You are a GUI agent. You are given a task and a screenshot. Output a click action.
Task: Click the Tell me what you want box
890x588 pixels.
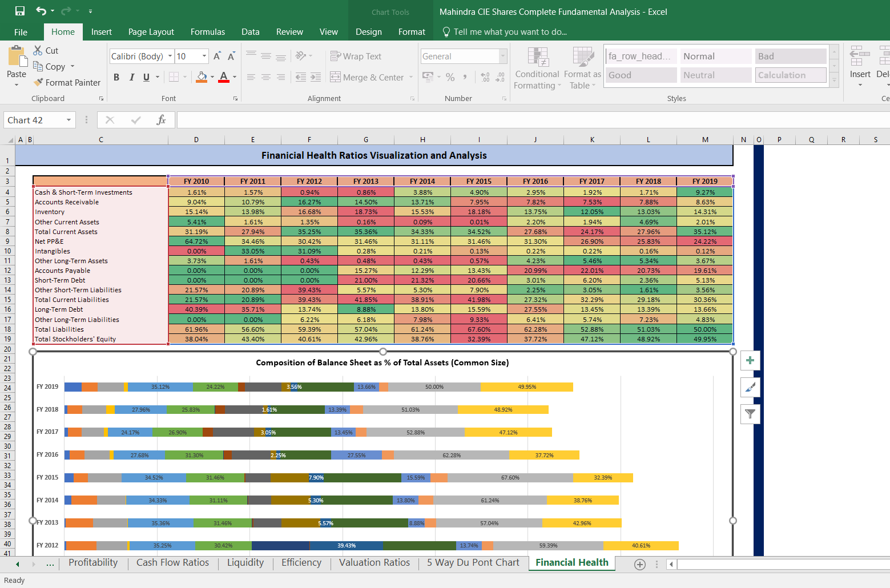[x=505, y=32]
